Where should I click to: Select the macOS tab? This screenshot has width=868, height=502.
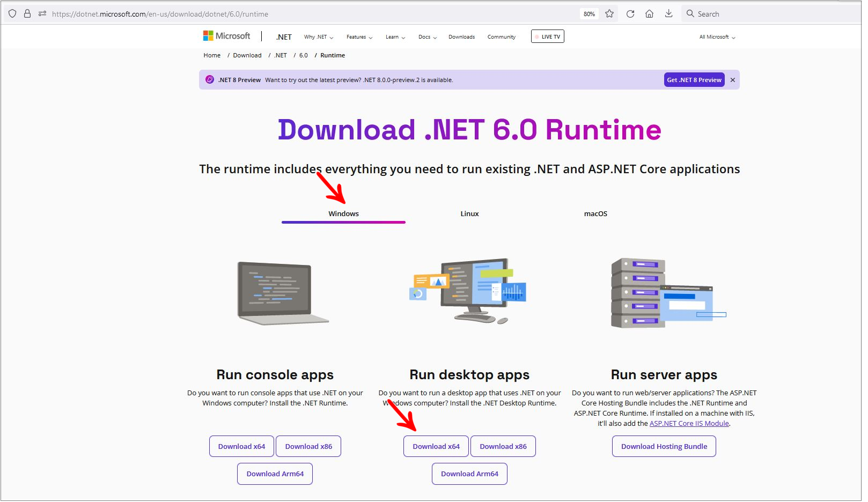[595, 213]
